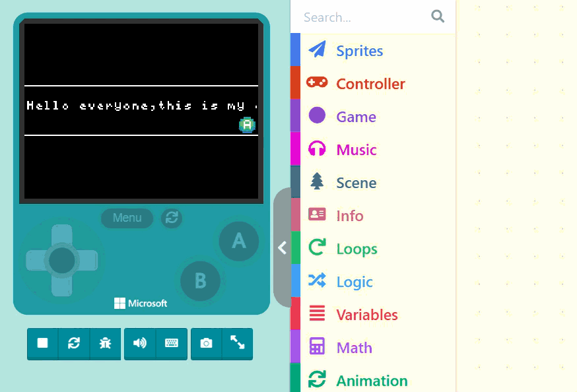The image size is (577, 392).
Task: Select the Music category
Action: 356,150
